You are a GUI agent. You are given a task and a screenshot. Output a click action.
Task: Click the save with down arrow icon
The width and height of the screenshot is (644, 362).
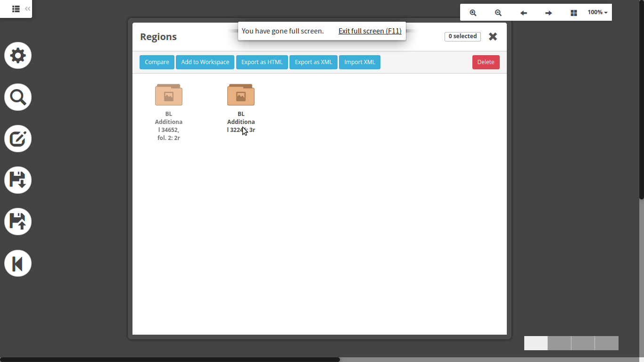[18, 180]
